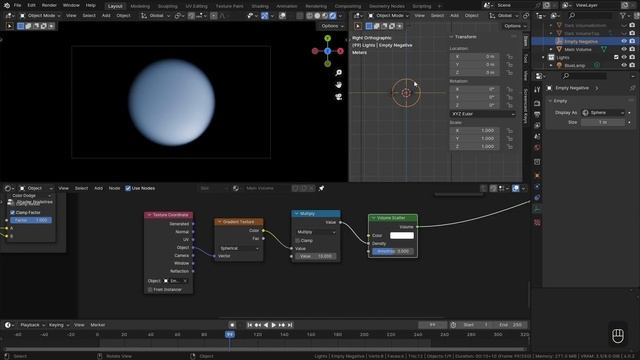Open Display As Sphere dropdown
Screen dimensions: 640x360
(603, 113)
